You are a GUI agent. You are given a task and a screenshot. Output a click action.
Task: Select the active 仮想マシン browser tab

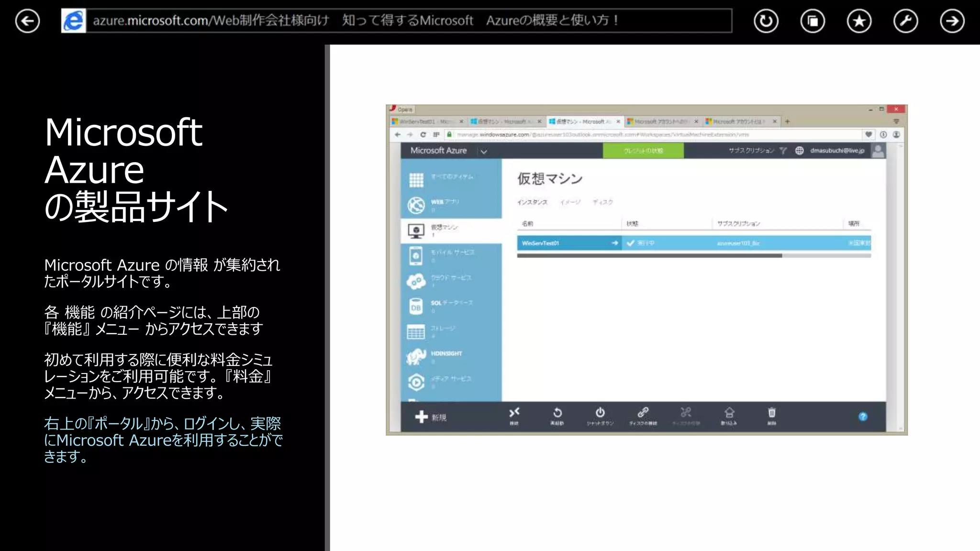584,121
